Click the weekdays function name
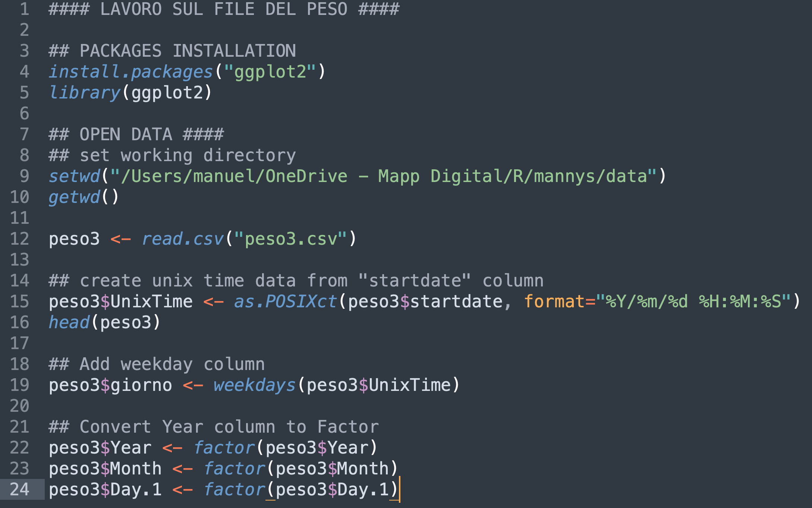812x508 pixels. coord(255,385)
